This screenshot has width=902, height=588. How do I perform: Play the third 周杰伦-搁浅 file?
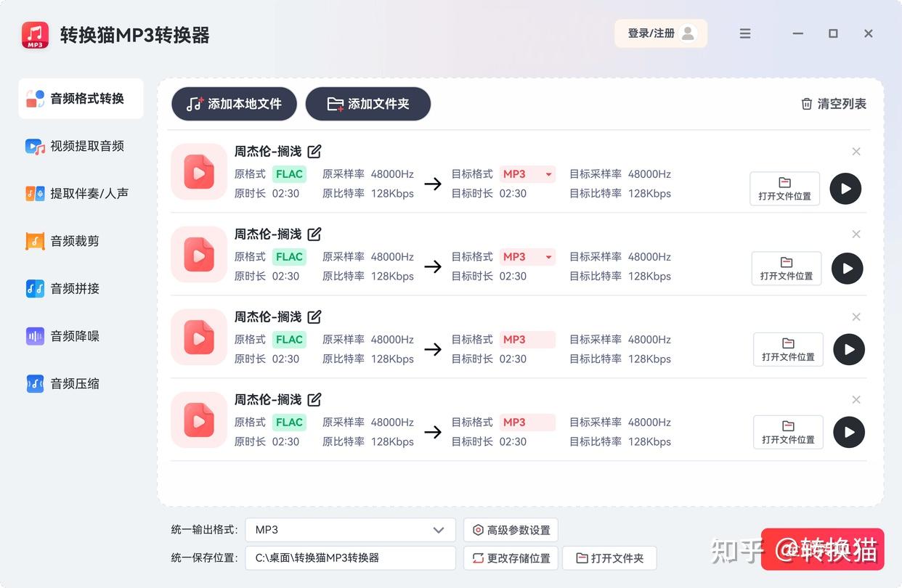pyautogui.click(x=848, y=349)
